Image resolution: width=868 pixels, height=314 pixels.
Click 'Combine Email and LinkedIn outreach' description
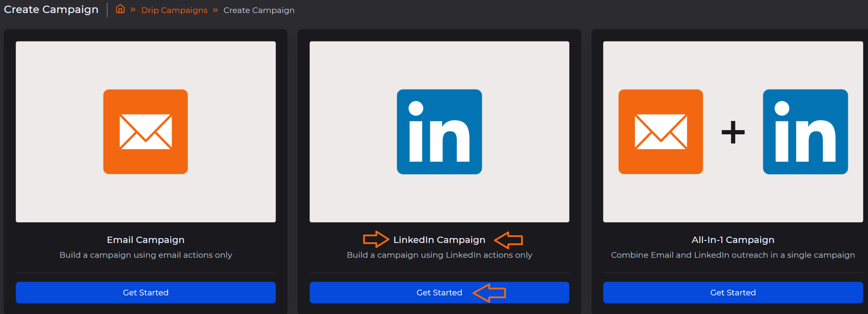point(733,255)
